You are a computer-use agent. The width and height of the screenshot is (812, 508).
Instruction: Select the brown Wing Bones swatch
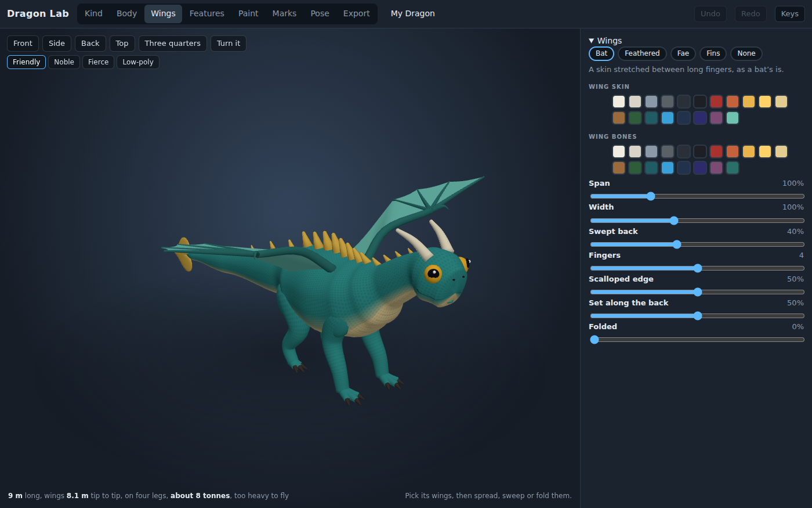pos(619,168)
